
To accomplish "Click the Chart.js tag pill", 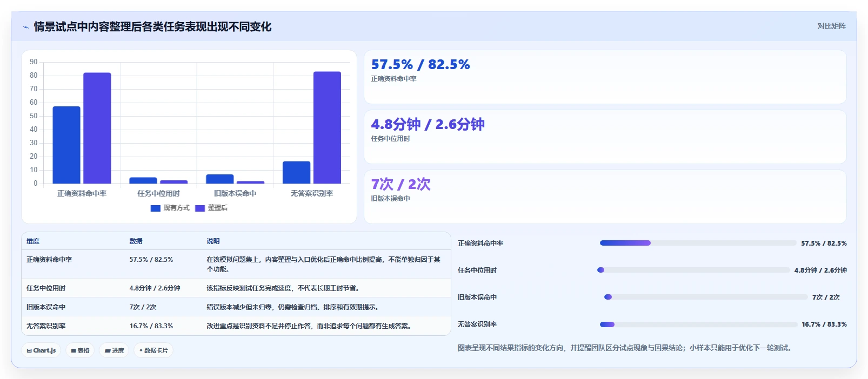I will (x=41, y=350).
